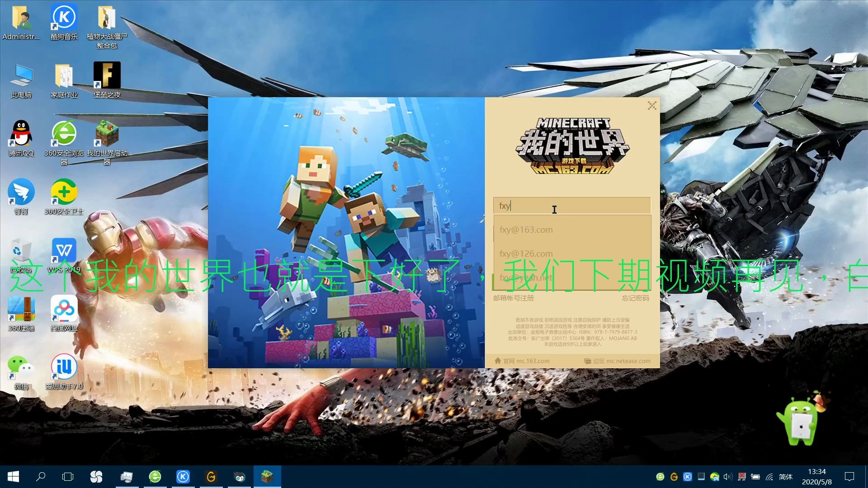Image resolution: width=868 pixels, height=488 pixels.
Task: Close the Minecraft login window
Action: coord(652,106)
